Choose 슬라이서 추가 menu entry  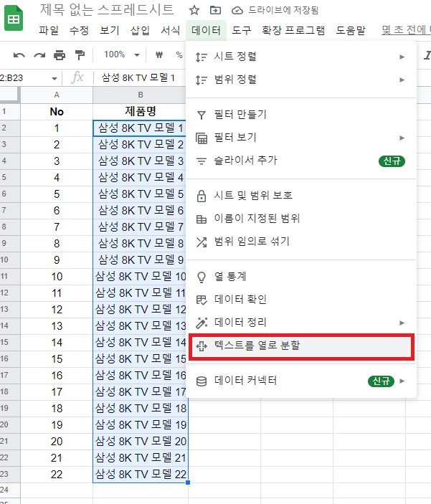point(301,161)
